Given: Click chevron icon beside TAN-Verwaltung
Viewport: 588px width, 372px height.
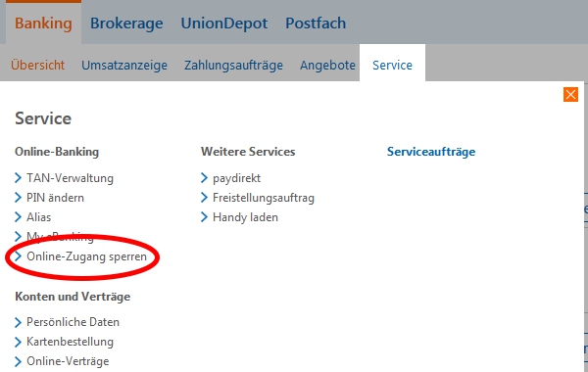Looking at the screenshot, I should (x=18, y=177).
